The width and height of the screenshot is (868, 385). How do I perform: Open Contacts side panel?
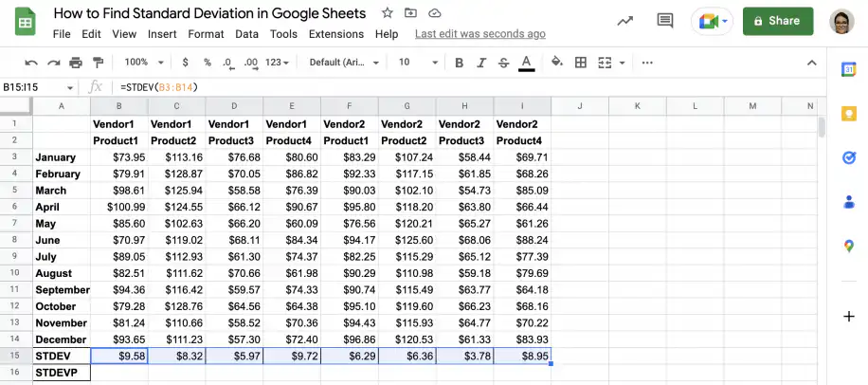pyautogui.click(x=848, y=202)
